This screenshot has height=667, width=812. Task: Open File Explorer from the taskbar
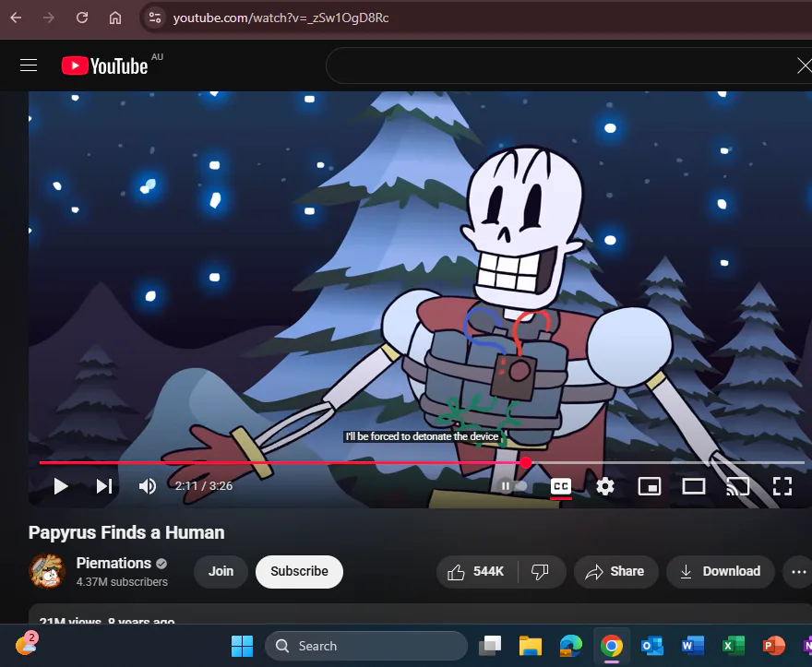point(531,646)
